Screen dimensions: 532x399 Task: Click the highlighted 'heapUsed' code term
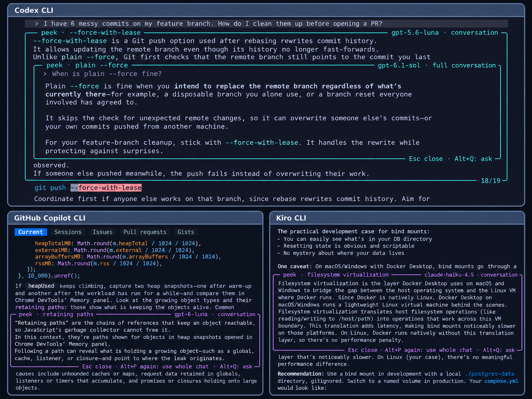click(x=41, y=286)
